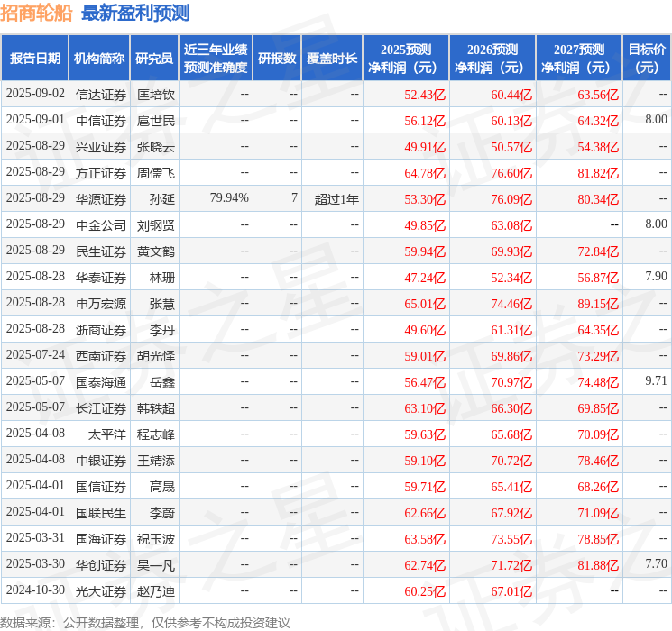Click analyst name 扈世民
The image size is (672, 631).
coord(156,121)
